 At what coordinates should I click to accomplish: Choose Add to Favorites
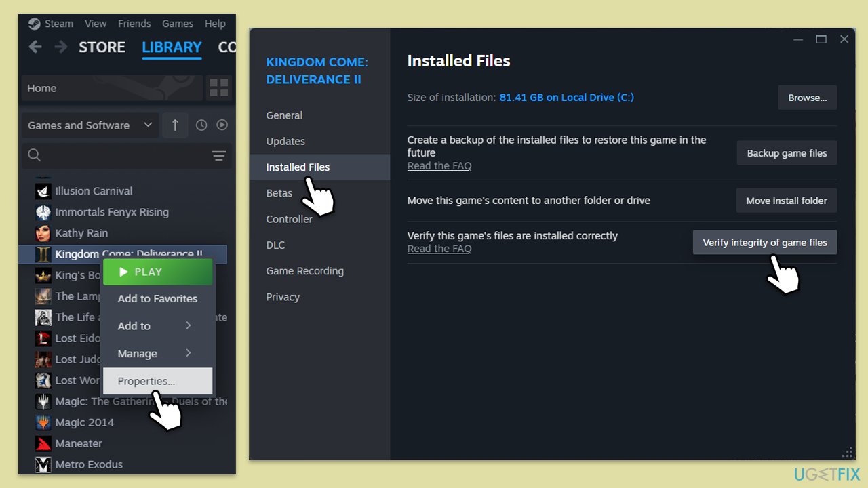pyautogui.click(x=157, y=299)
